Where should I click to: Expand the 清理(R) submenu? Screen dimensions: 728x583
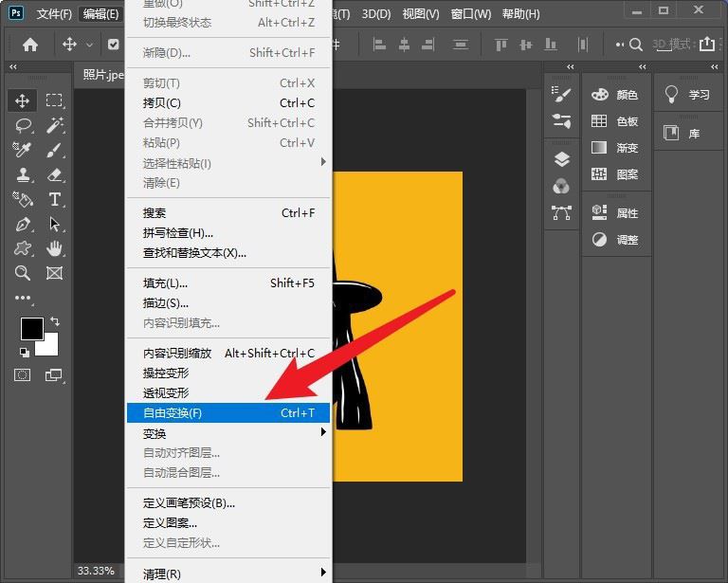(227, 574)
